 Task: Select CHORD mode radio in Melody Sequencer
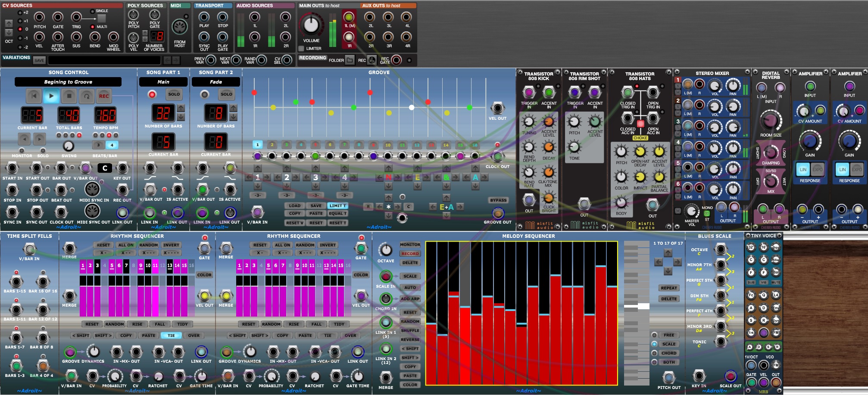[x=654, y=353]
